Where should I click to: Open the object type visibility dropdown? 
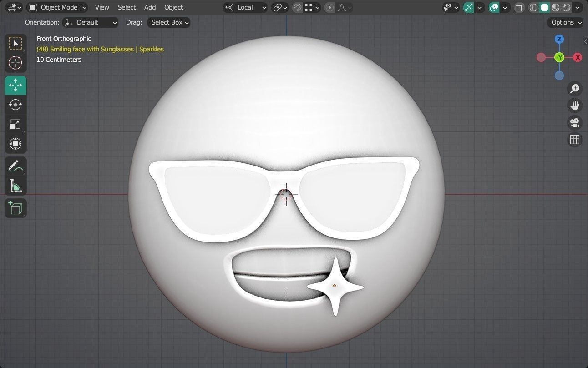tap(451, 7)
